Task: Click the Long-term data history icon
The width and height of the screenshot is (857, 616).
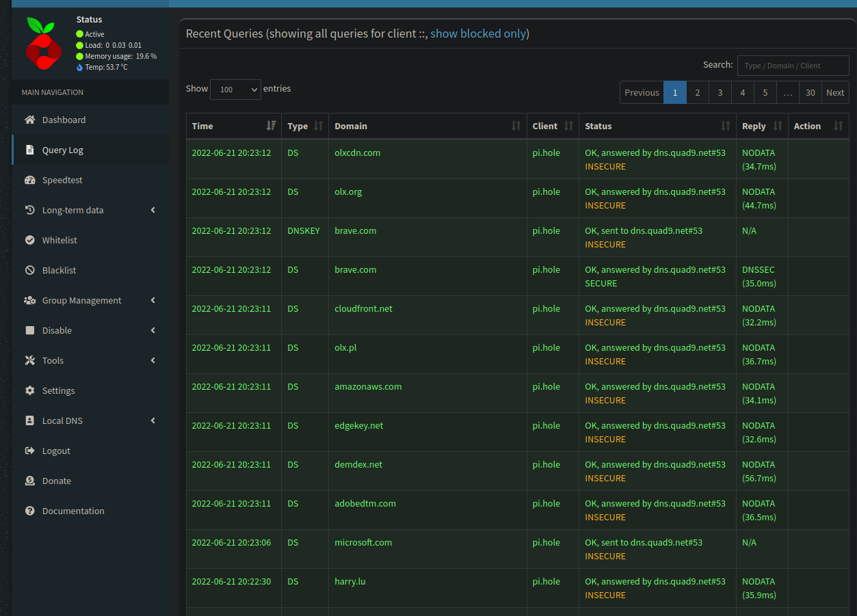Action: pyautogui.click(x=29, y=210)
